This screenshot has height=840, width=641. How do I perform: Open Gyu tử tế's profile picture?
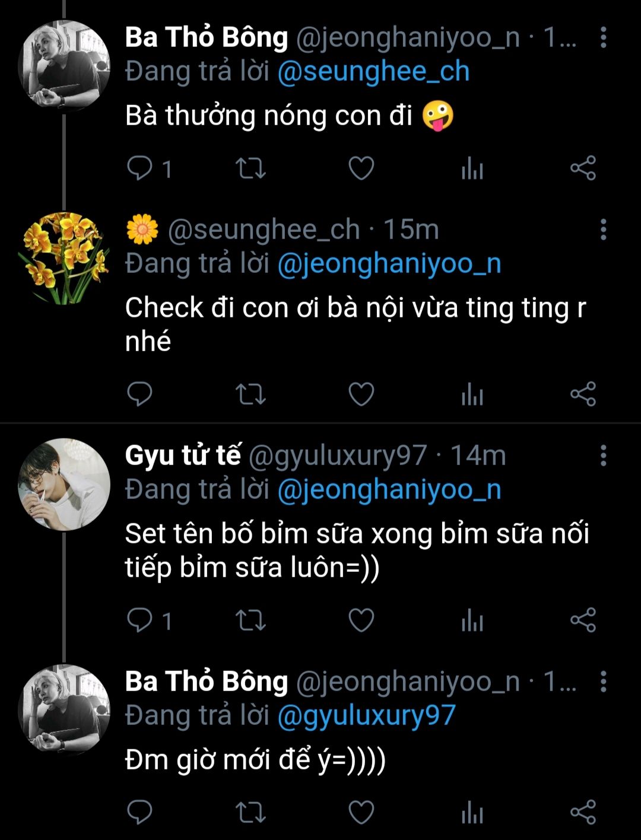(64, 484)
